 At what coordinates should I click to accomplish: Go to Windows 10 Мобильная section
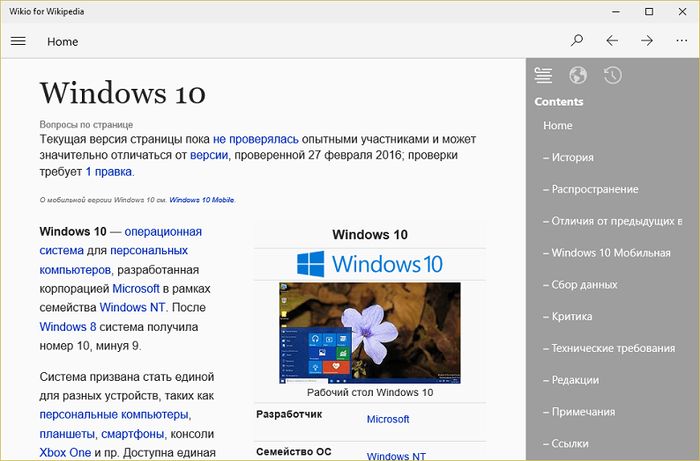pyautogui.click(x=607, y=253)
